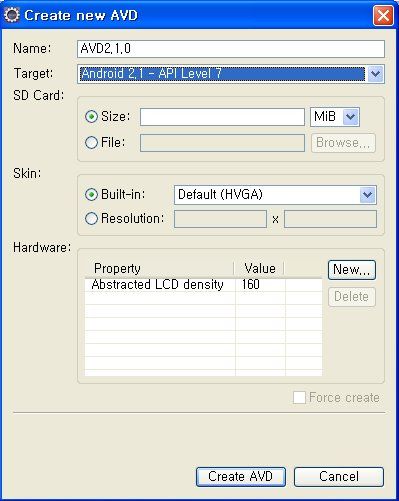Click the resolution width field

(x=220, y=219)
